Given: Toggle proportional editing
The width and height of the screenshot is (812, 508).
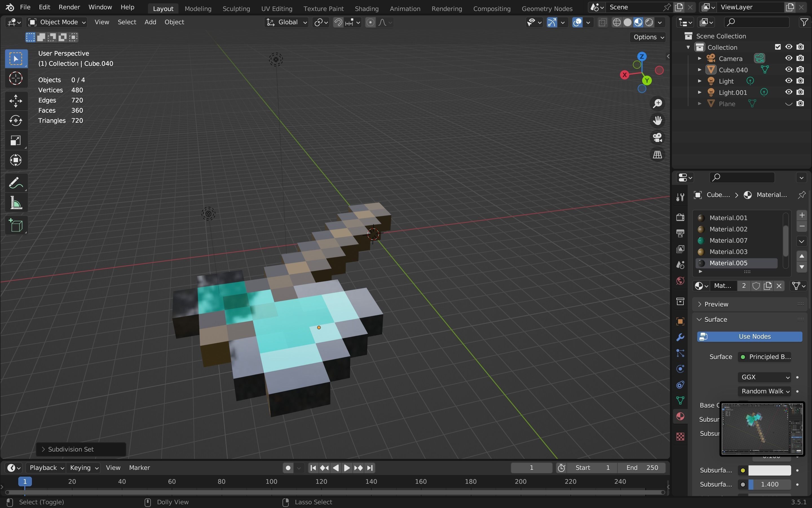Looking at the screenshot, I should click(370, 22).
